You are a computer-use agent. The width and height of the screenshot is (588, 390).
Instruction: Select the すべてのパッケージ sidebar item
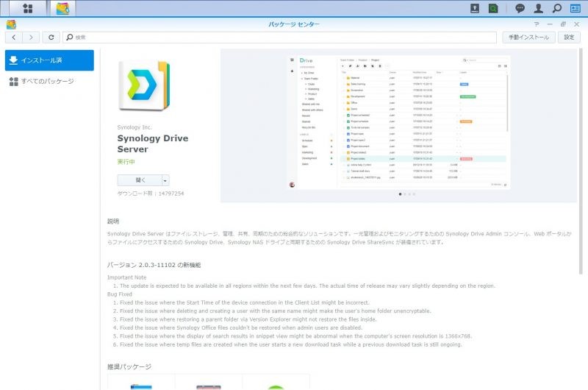49,81
